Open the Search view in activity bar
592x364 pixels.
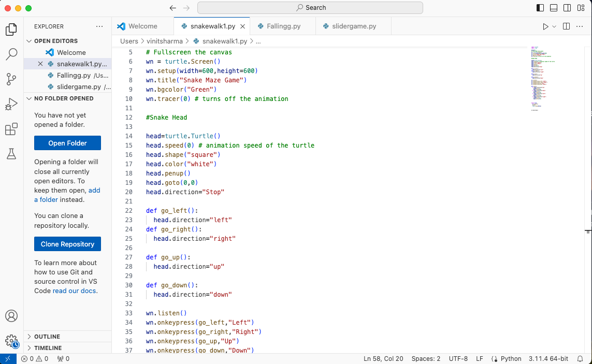[11, 54]
